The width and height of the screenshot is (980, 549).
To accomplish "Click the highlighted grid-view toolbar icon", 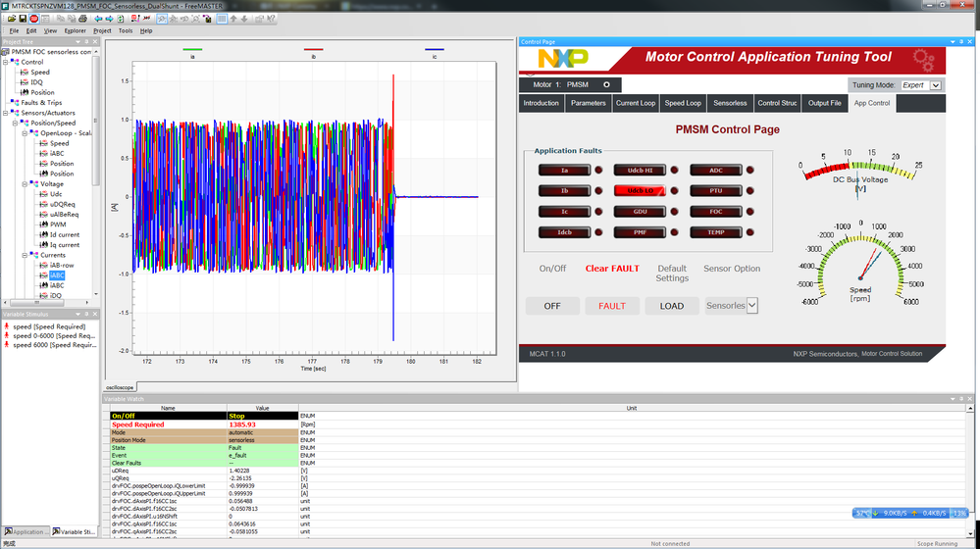I will pos(222,19).
